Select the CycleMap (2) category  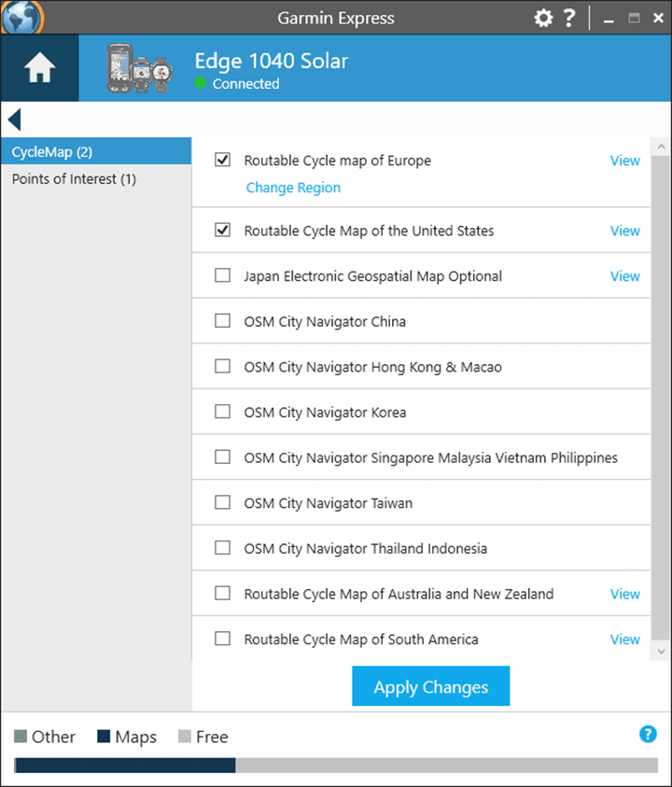pyautogui.click(x=96, y=151)
